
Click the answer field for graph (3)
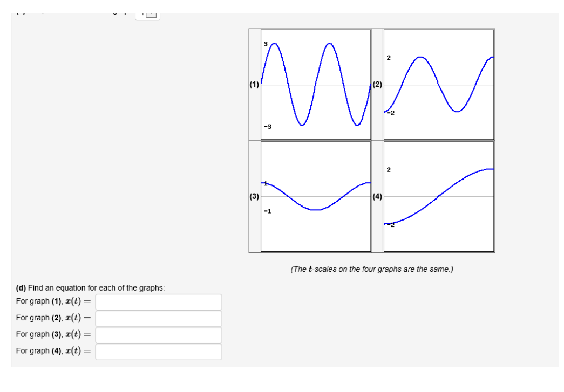158,335
